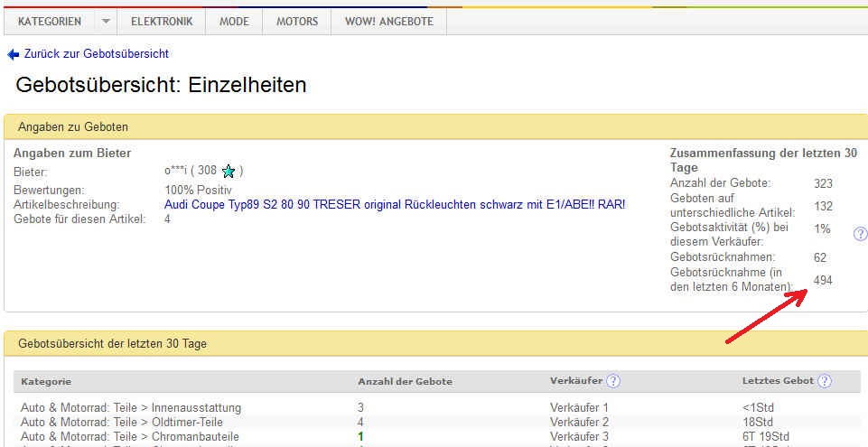The width and height of the screenshot is (868, 447).
Task: Select the Innenausstattung category row
Action: pyautogui.click(x=131, y=408)
